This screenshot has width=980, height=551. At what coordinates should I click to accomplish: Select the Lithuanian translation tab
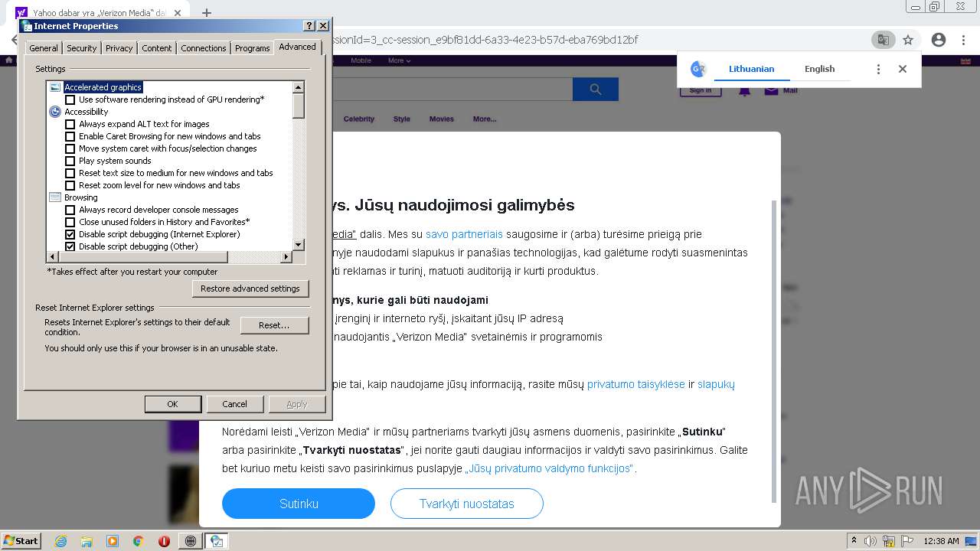coord(751,69)
